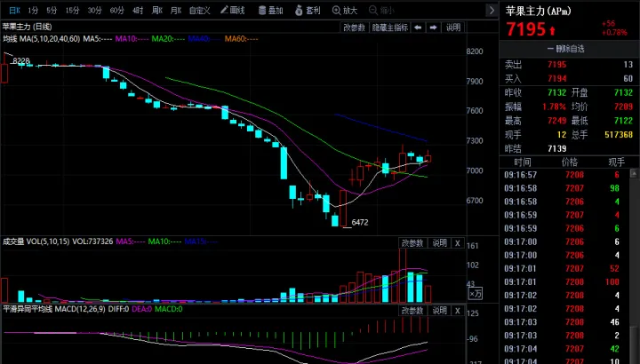Screen dimensions: 640x364
Task: Expand the 周K weekly period option
Action: point(158,11)
